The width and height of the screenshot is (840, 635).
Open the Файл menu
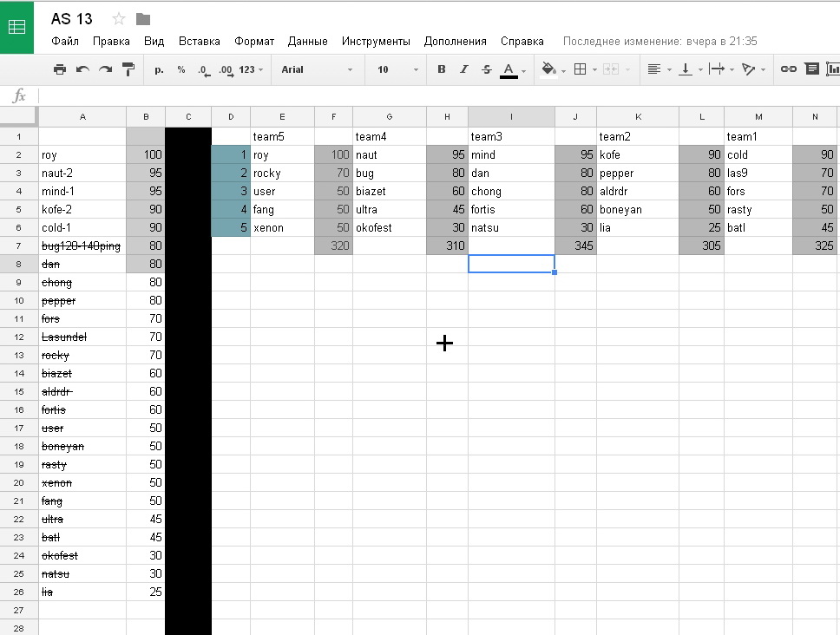tap(65, 42)
